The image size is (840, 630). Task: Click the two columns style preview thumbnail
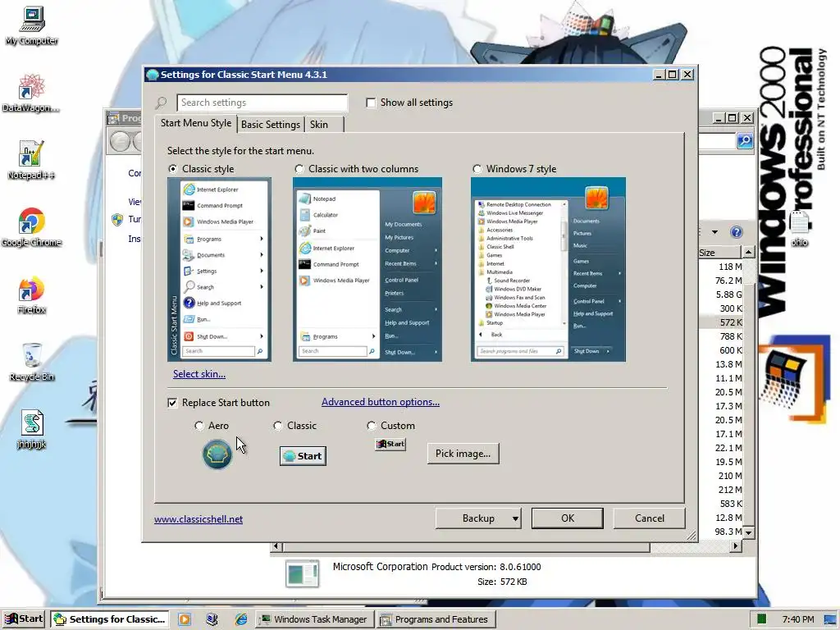pos(367,269)
